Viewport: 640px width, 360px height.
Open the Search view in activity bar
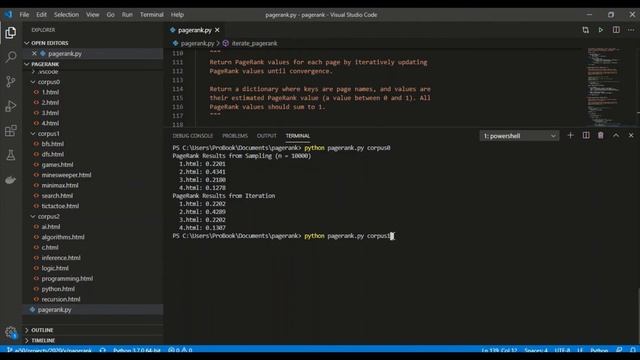(11, 57)
